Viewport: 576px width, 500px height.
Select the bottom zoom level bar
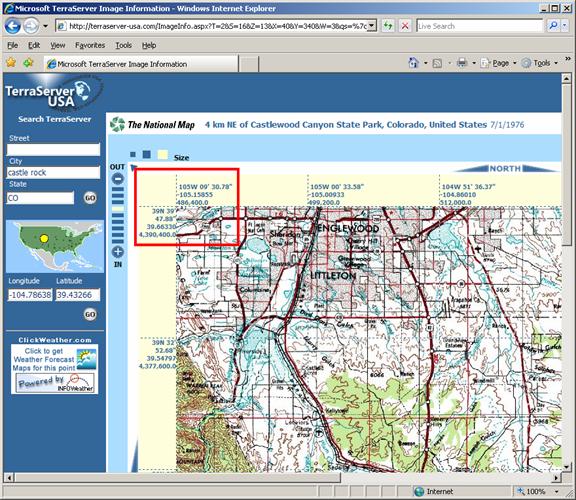pyautogui.click(x=118, y=241)
